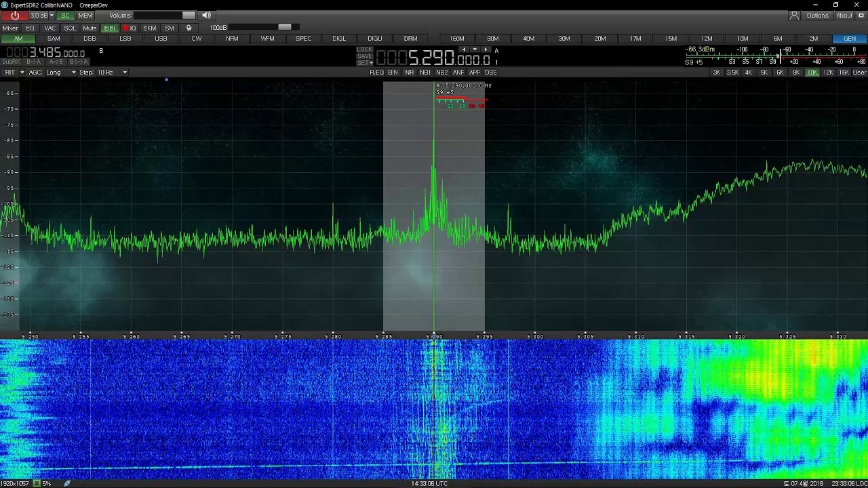This screenshot has height=488, width=868.
Task: Select WFM mode
Action: tap(268, 39)
